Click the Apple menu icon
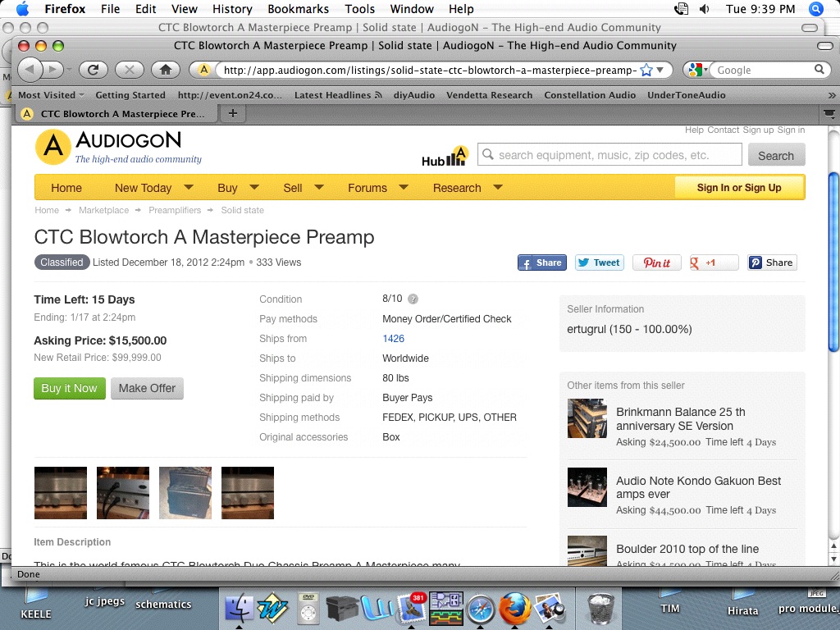The height and width of the screenshot is (630, 840). click(x=22, y=8)
